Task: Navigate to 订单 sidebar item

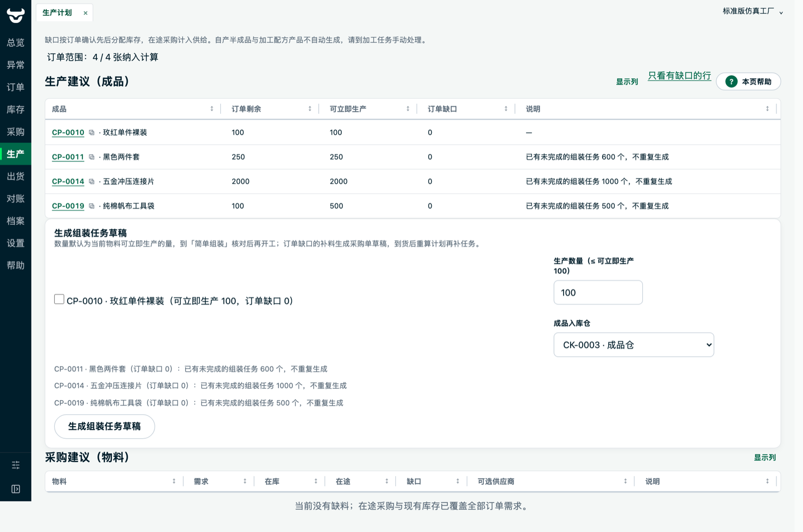Action: coord(16,87)
